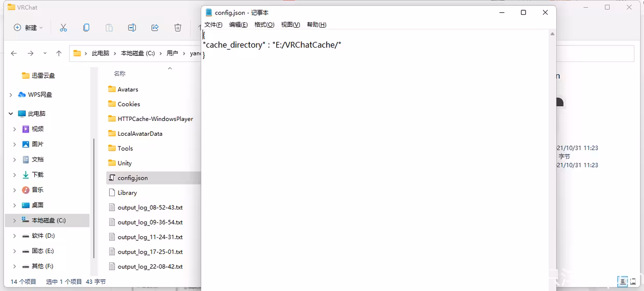Screen dimensions: 644x291
Task: Select 迅雷云盘 in the sidebar
Action: [43, 75]
